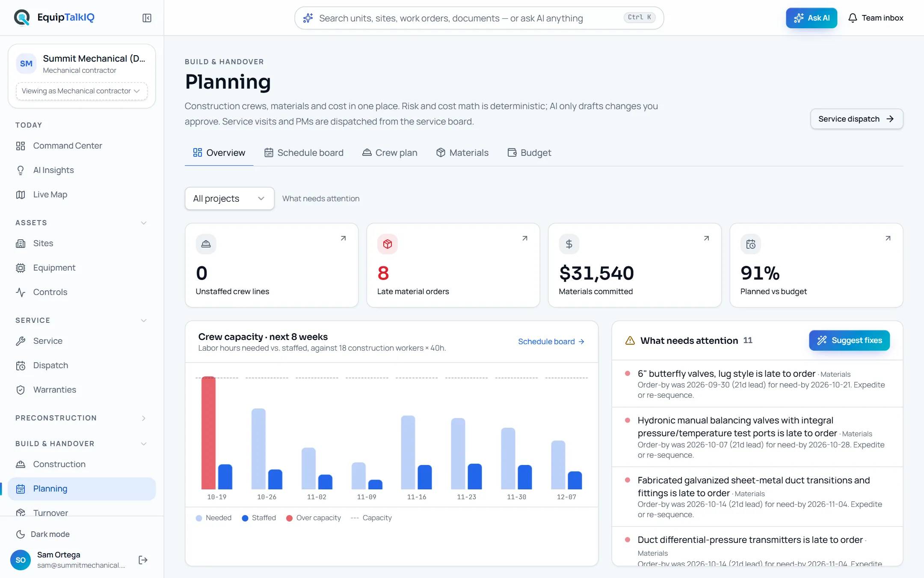Viewport: 924px width, 578px height.
Task: Click the EquipTalkIQ logo icon
Action: pos(22,18)
